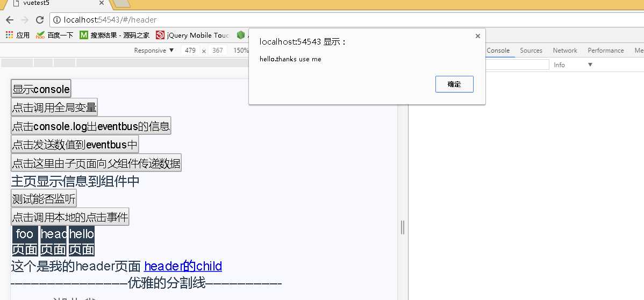Click the 显示console button
The image size is (644, 300).
[x=41, y=89]
